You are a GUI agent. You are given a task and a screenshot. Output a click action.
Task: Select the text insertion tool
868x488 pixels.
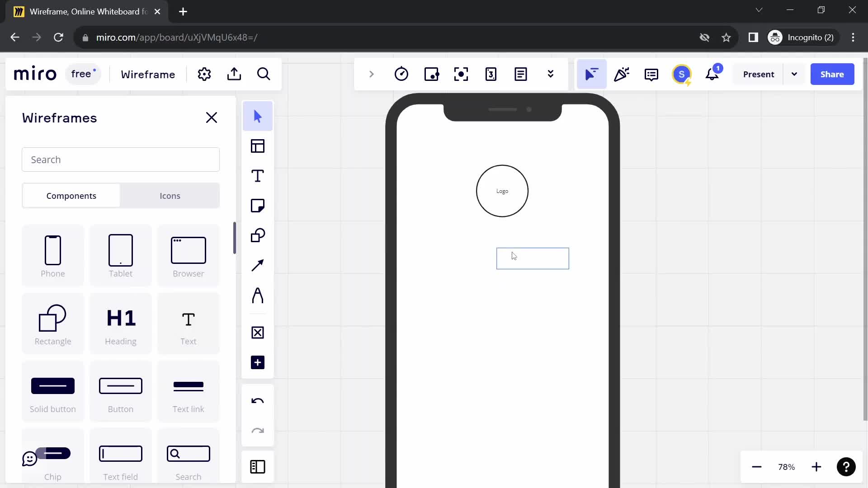coord(258,176)
